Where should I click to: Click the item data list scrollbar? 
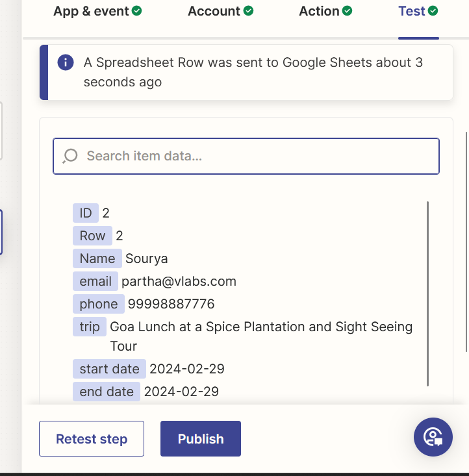click(427, 294)
